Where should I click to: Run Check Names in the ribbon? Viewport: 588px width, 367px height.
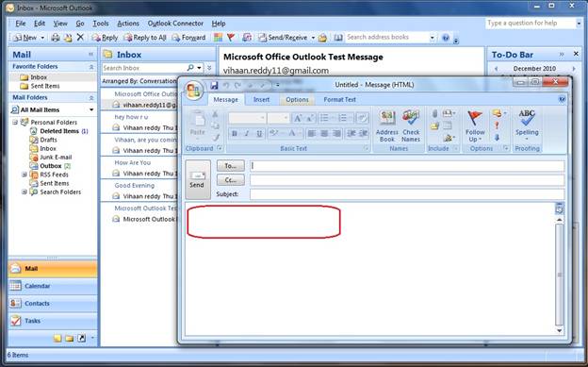pyautogui.click(x=411, y=126)
